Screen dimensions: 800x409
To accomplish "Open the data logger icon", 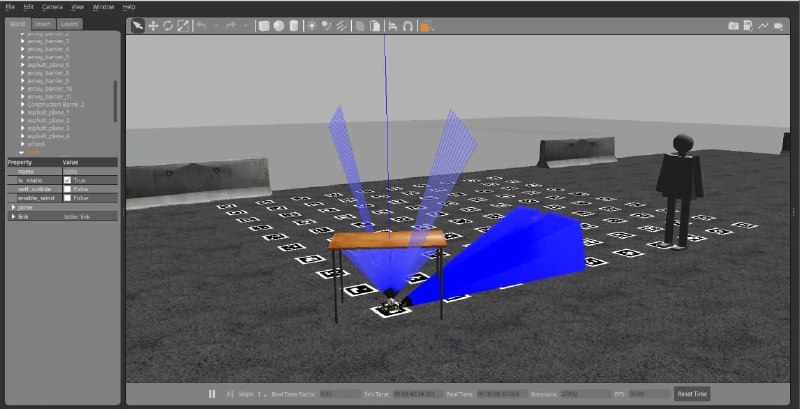I will [748, 26].
